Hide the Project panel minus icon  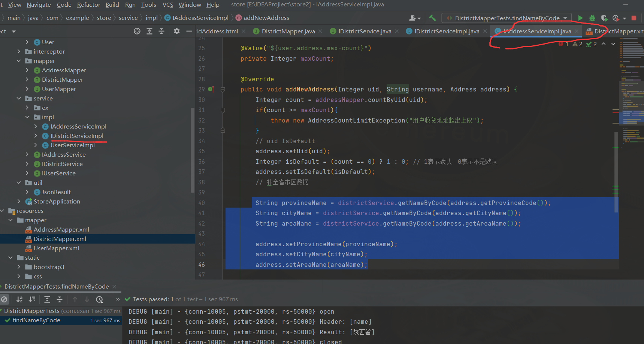click(x=189, y=31)
